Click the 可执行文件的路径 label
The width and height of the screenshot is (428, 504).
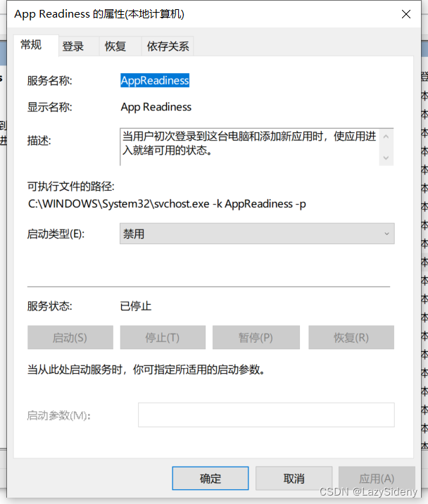pos(70,187)
